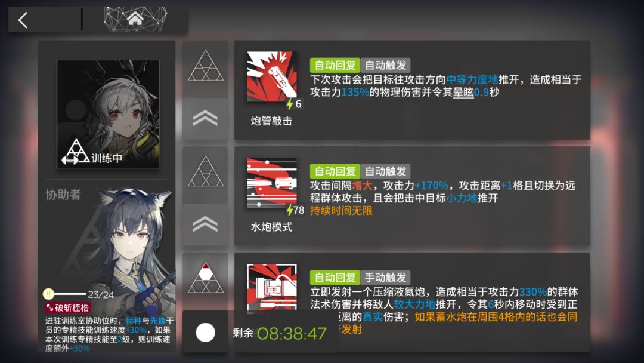
Task: Click 自动回复 tag on first skill
Action: (x=335, y=65)
